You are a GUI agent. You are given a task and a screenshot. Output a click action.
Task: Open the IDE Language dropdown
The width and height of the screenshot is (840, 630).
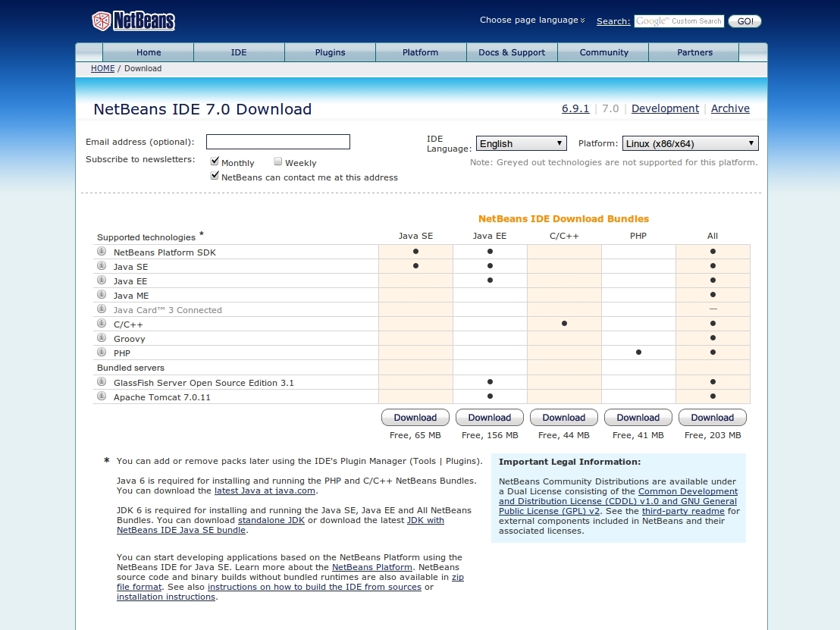(x=522, y=143)
